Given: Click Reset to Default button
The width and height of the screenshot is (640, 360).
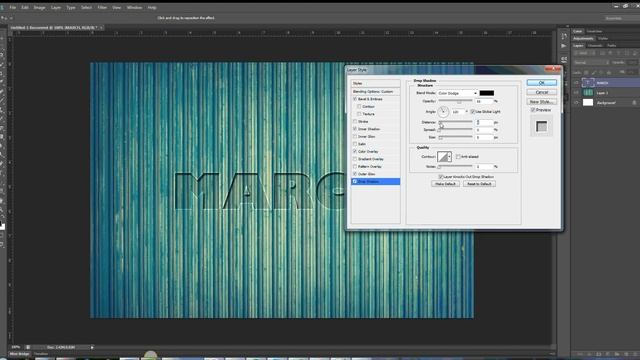Looking at the screenshot, I should click(479, 184).
